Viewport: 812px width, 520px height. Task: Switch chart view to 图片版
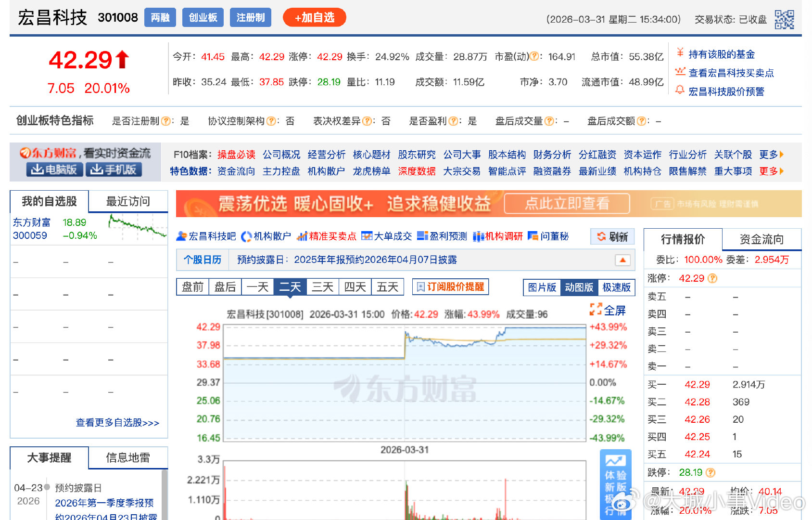point(542,287)
